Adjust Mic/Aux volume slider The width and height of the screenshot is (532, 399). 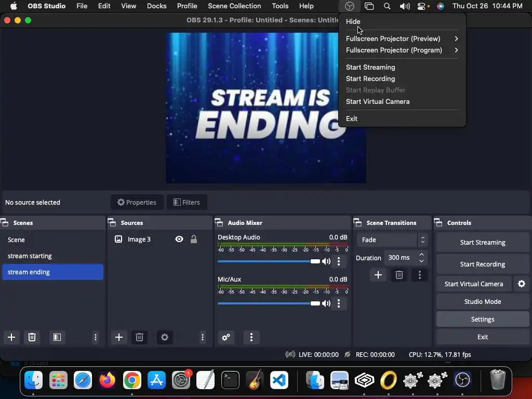pyautogui.click(x=269, y=303)
